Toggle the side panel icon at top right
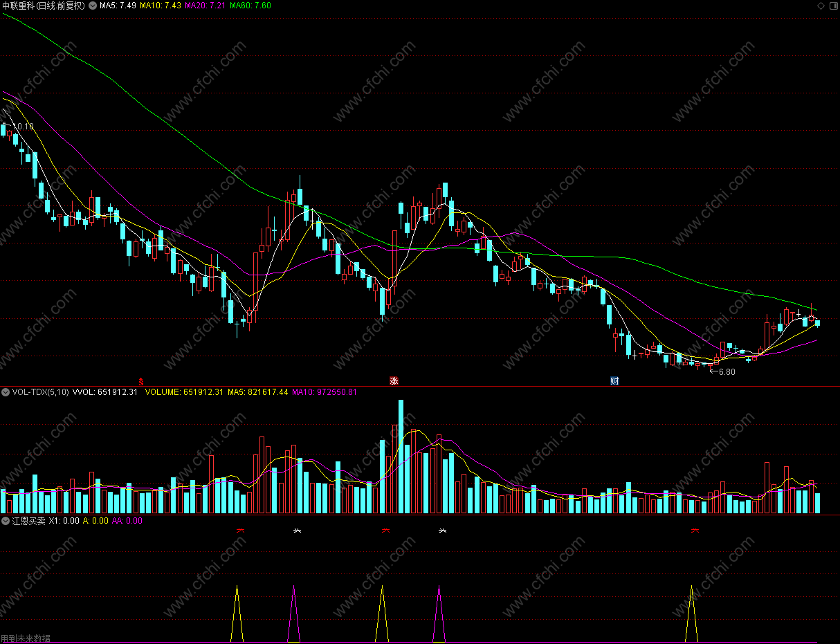This screenshot has height=644, width=840. pos(832,6)
